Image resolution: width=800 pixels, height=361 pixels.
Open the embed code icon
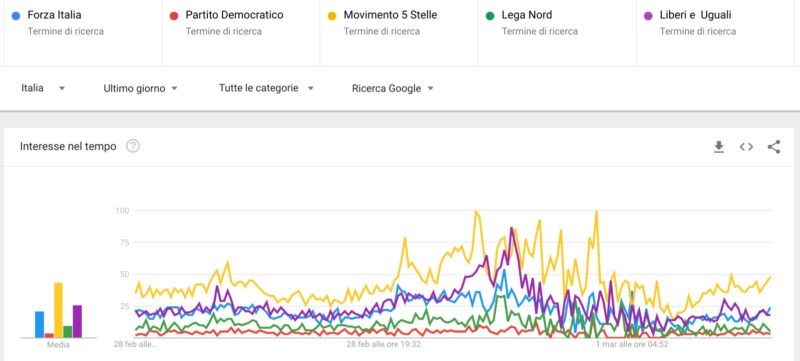[x=746, y=147]
